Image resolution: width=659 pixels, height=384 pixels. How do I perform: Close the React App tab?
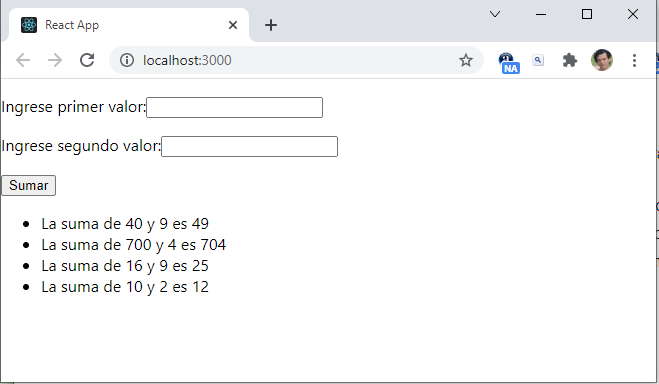coord(233,25)
